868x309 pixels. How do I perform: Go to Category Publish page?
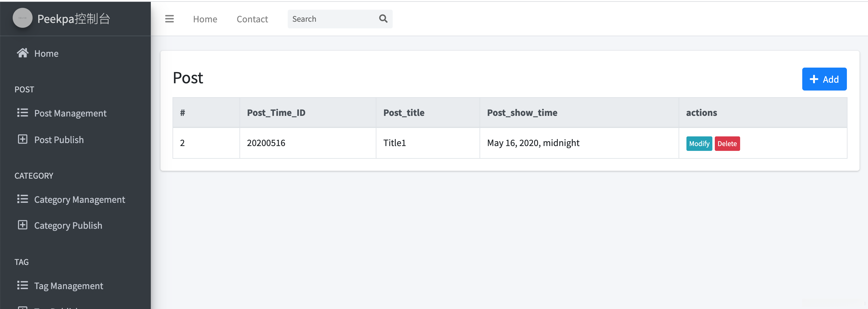coord(68,225)
